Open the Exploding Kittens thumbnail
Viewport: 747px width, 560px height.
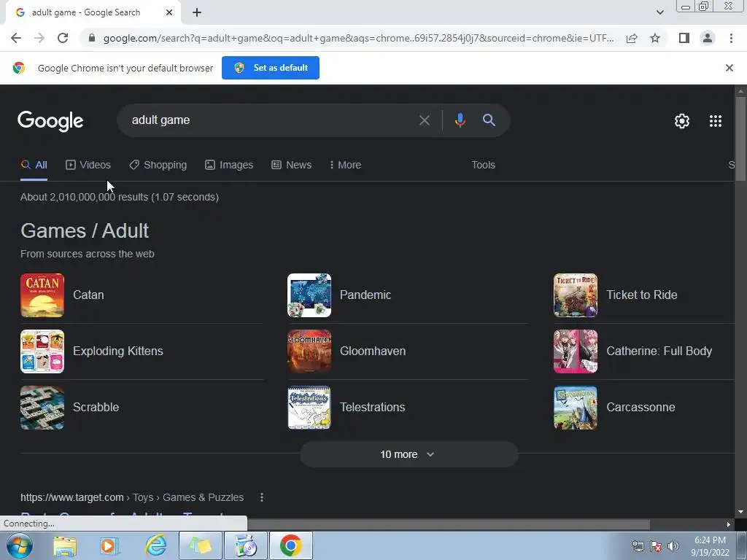[x=42, y=351]
